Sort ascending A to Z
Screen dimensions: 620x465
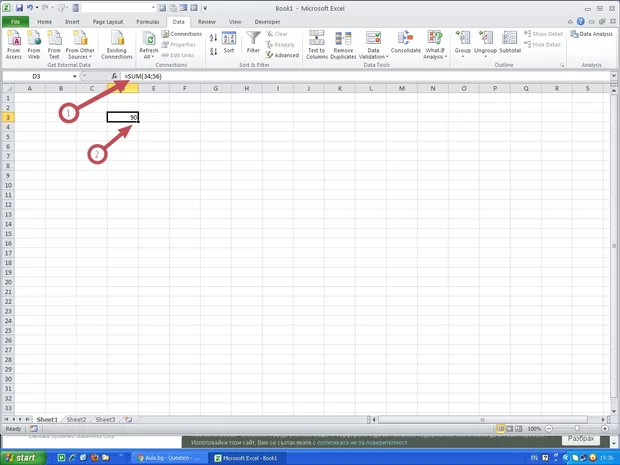tap(214, 38)
